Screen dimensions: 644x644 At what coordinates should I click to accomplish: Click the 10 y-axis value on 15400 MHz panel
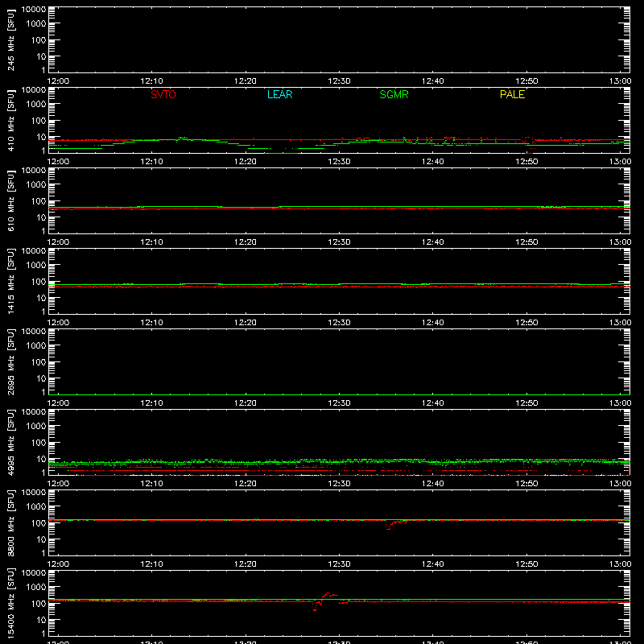(42, 620)
